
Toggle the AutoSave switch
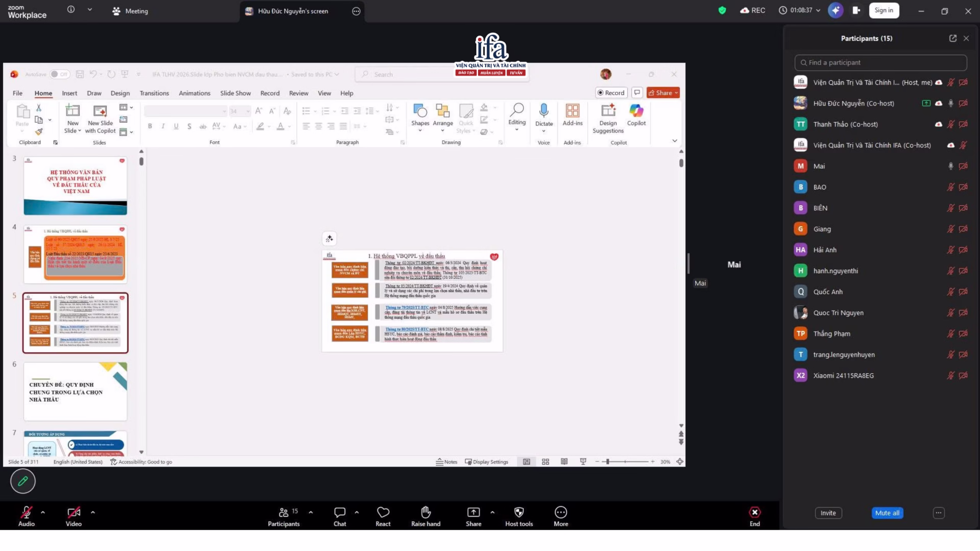[60, 74]
